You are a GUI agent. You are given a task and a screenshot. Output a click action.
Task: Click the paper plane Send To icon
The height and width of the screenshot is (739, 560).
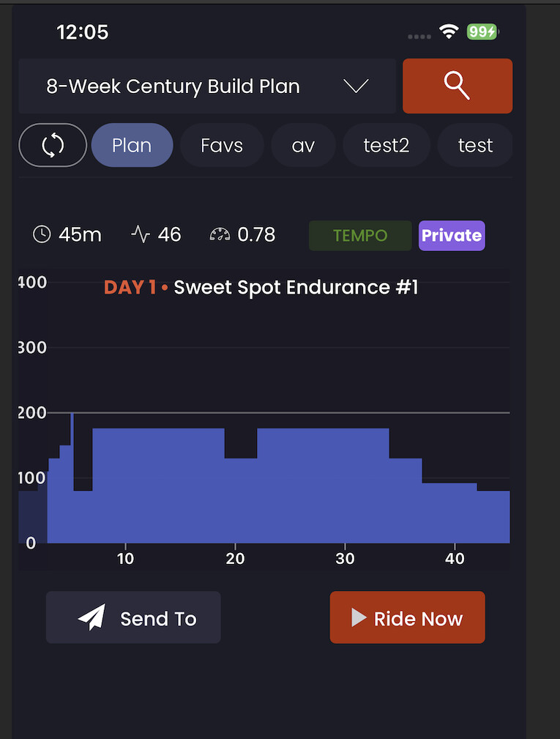coord(92,618)
